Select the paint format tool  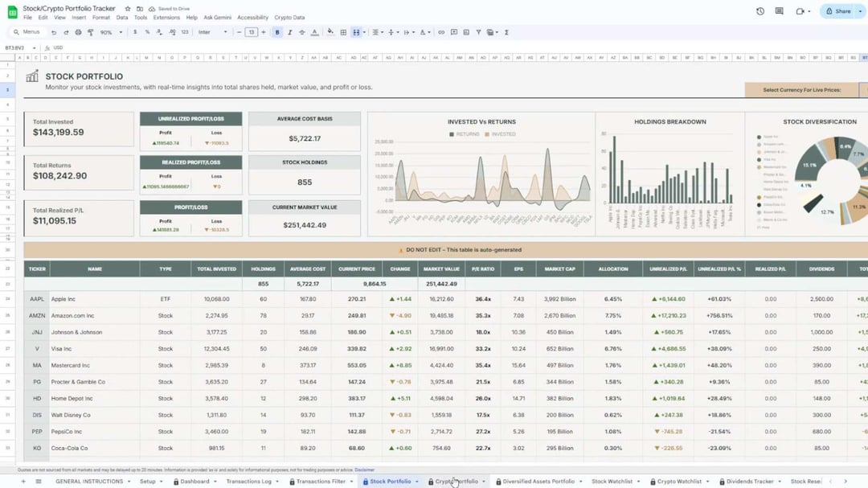click(90, 32)
